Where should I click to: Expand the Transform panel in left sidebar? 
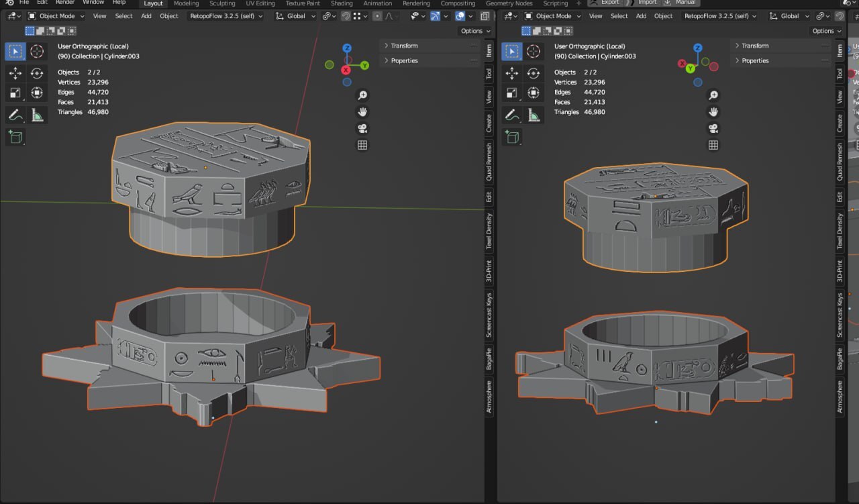point(404,46)
